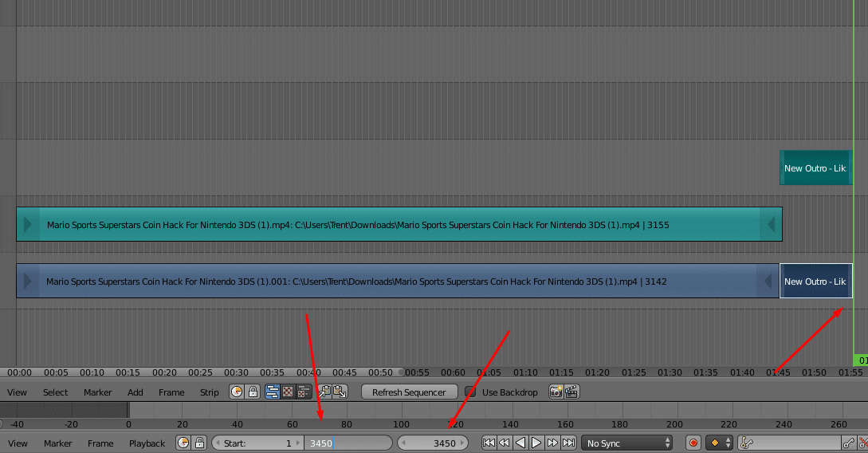Grab left handle of blue .001 strip

tap(28, 281)
